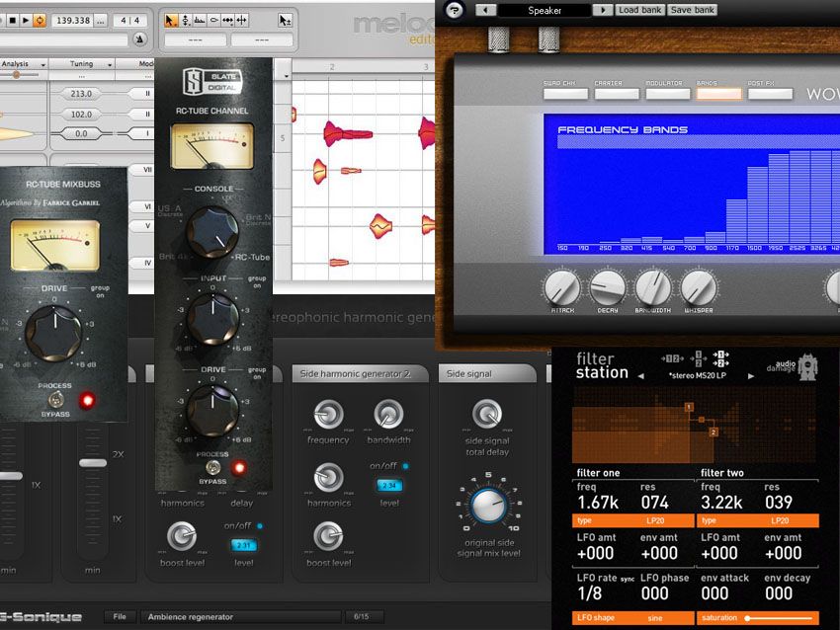Select Melodyne's pitch tool icon
840x630 pixels.
[x=185, y=20]
